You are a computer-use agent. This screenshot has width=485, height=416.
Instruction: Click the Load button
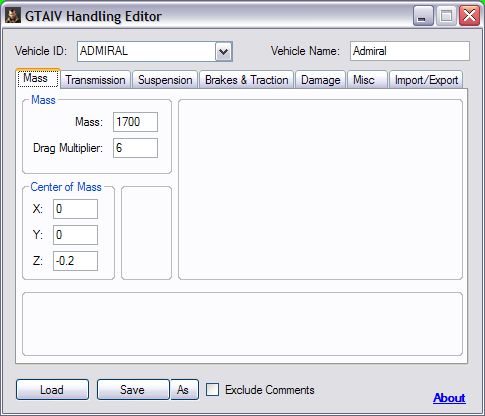[52, 389]
